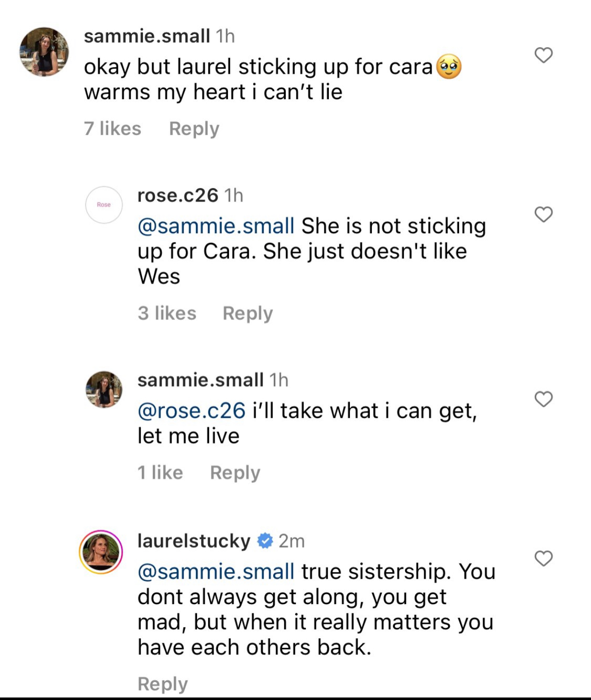Like sammie.small's 'let me live' reply
591x700 pixels.
point(543,399)
